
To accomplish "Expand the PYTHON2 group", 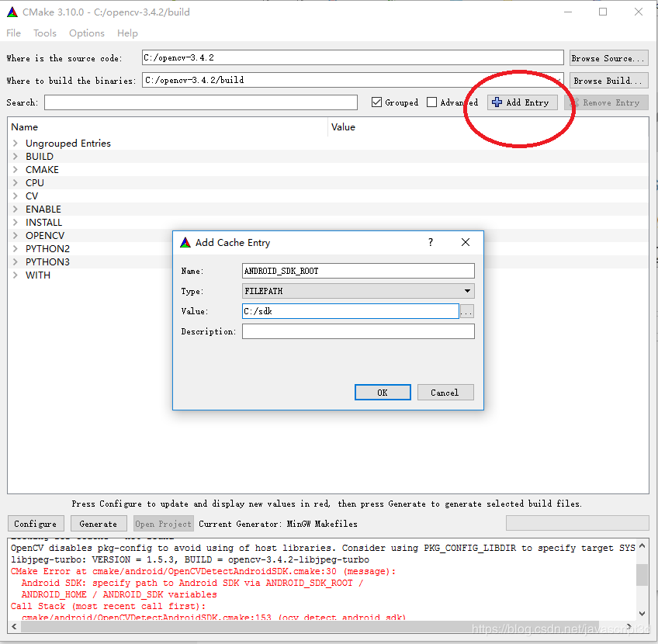I will 15,248.
